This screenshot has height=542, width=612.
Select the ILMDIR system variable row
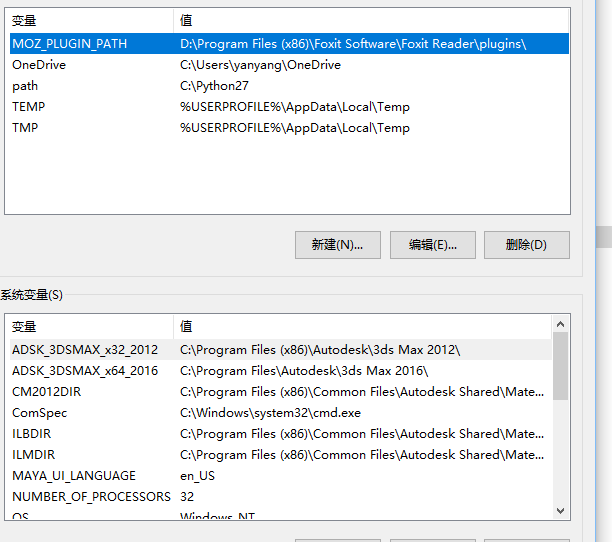[x=34, y=455]
